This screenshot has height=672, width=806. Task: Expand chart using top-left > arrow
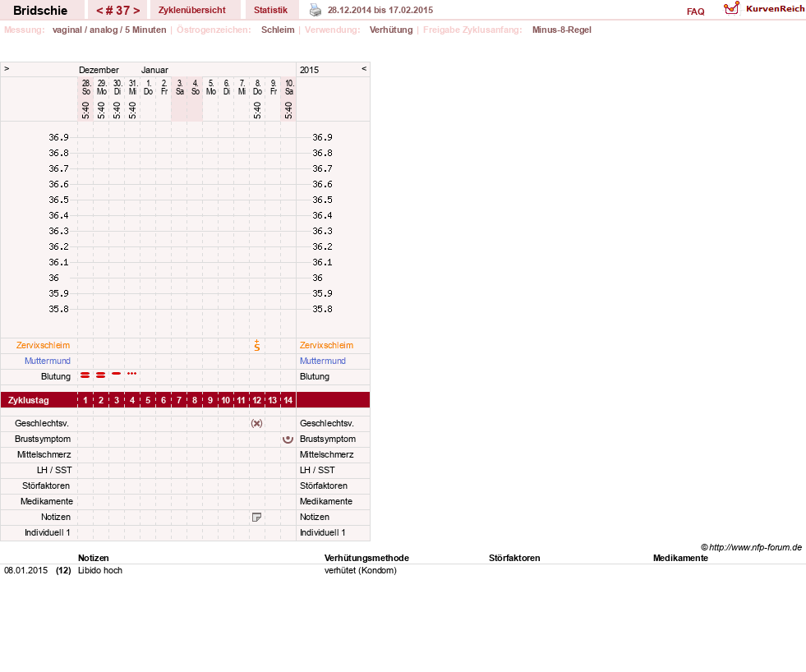[7, 68]
